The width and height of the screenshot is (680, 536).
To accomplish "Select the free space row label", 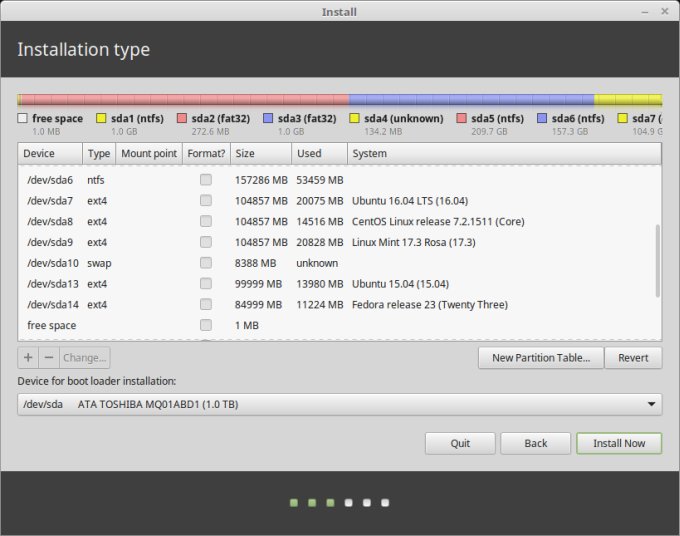I will [x=52, y=326].
